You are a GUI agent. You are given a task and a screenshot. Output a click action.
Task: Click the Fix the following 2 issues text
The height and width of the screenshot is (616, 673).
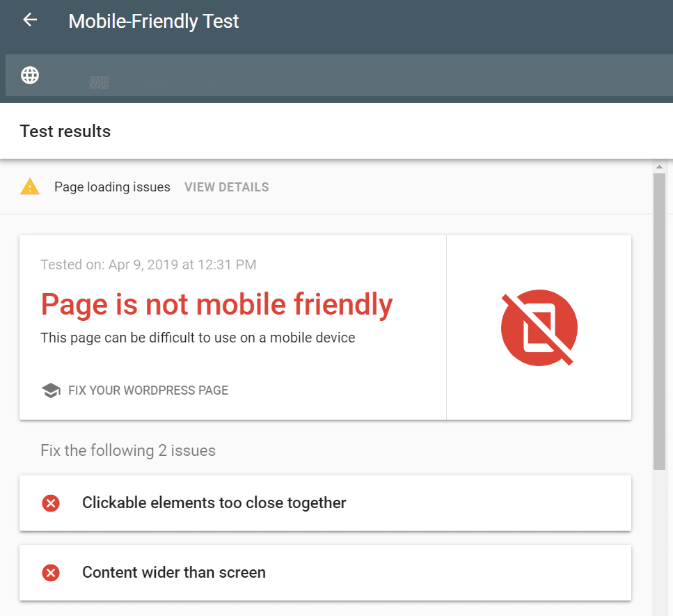[128, 450]
